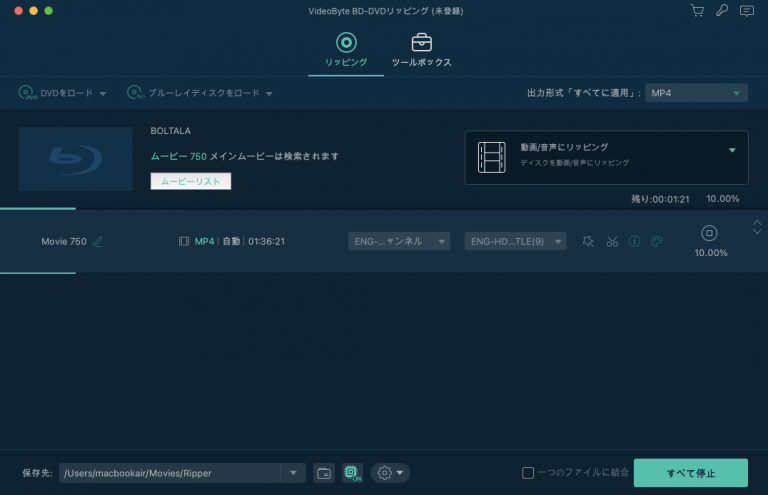Viewport: 768px width, 495px height.
Task: Click the shopping cart icon
Action: coord(697,11)
